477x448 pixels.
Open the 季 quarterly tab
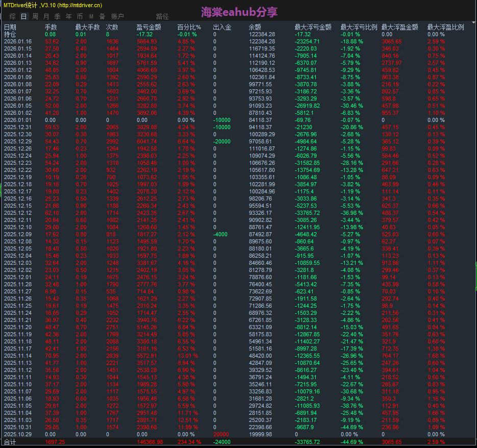click(x=57, y=16)
